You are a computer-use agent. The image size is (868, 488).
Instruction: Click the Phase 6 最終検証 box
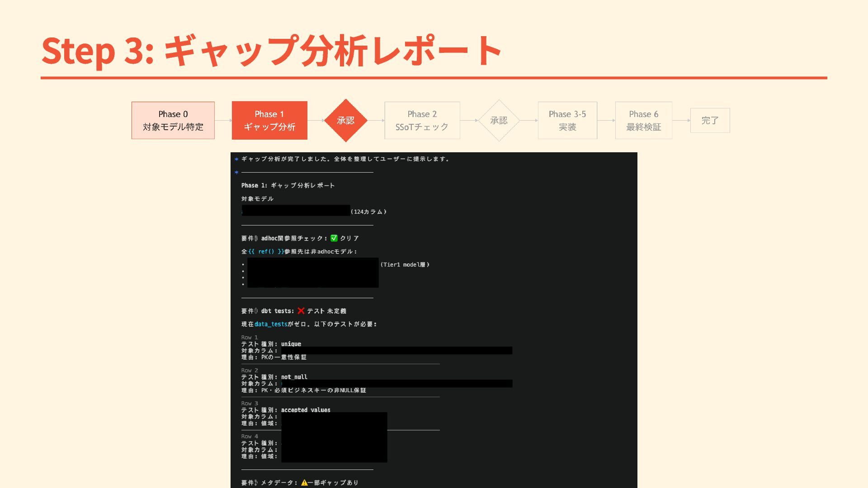(x=643, y=120)
